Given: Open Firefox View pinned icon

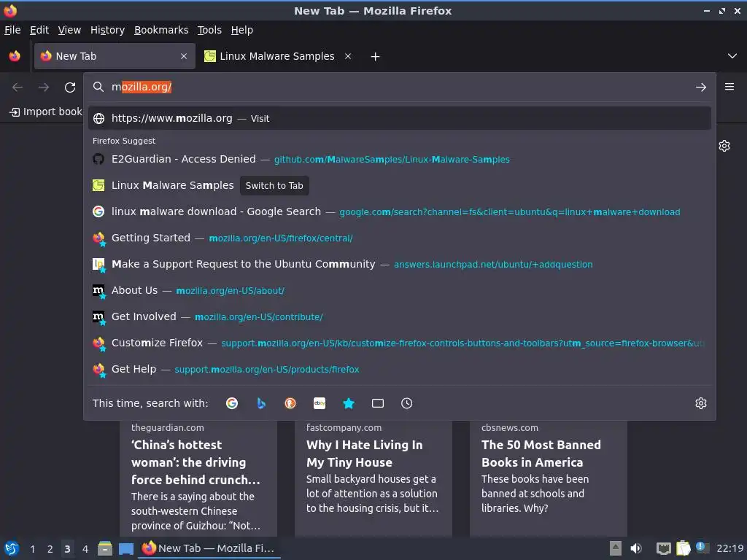Looking at the screenshot, I should coord(15,56).
